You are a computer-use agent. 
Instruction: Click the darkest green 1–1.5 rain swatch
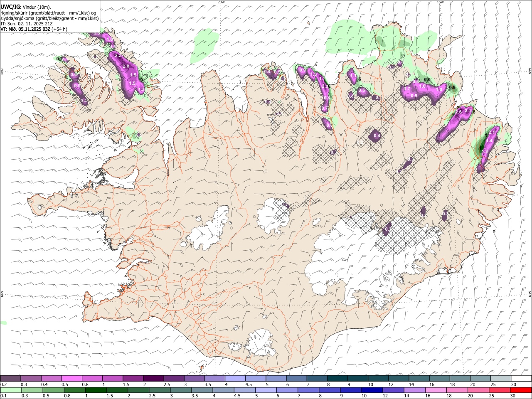pos(96,390)
